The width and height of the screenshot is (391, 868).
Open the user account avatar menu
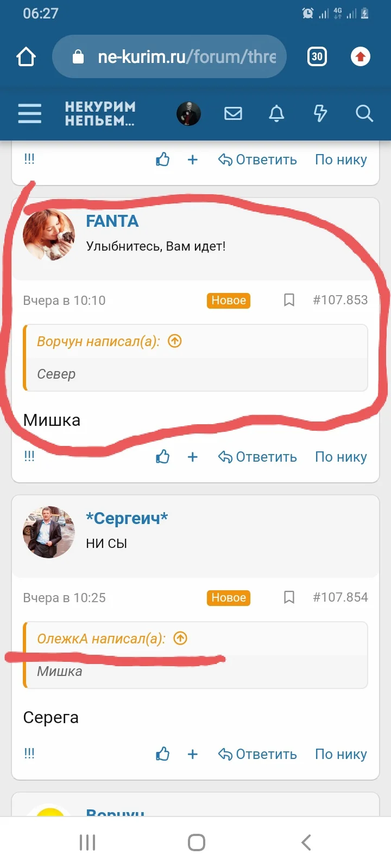point(189,113)
